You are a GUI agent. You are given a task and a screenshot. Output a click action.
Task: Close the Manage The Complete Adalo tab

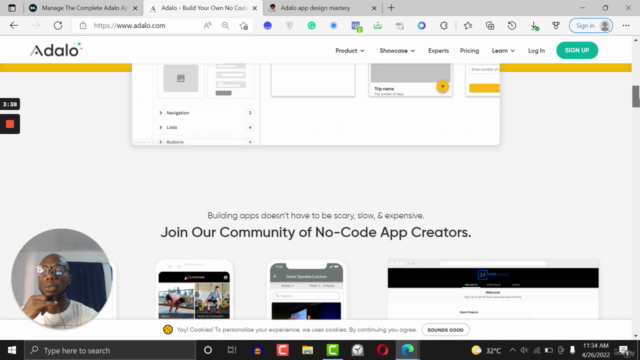135,8
